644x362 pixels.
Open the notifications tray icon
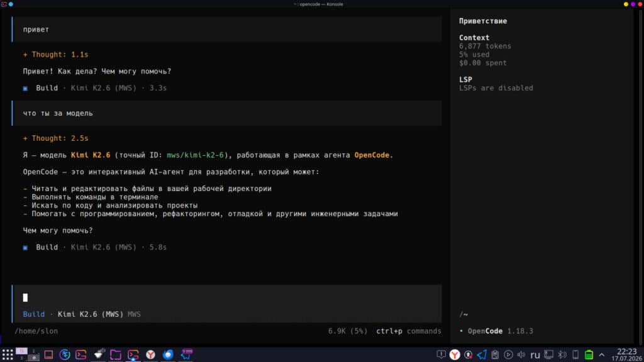441,354
